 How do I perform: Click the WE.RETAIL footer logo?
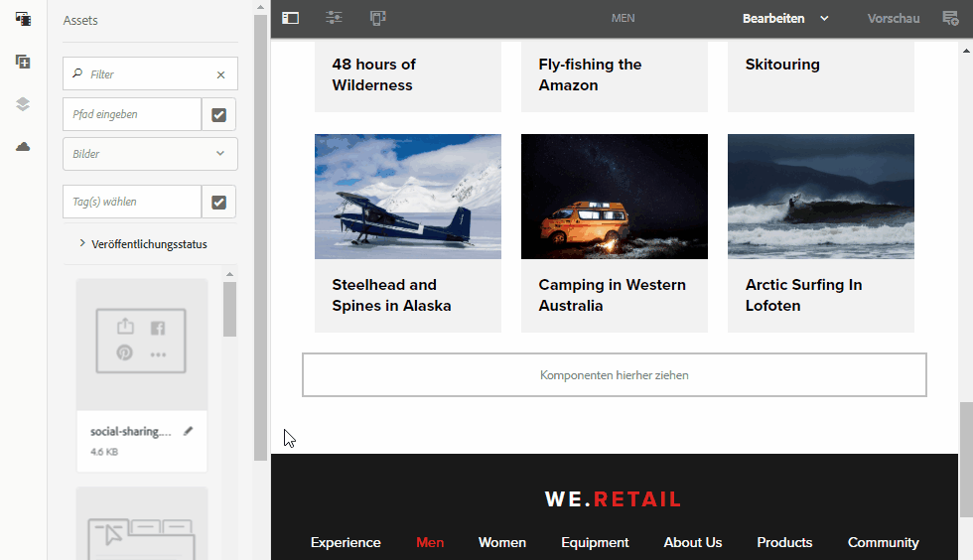613,499
